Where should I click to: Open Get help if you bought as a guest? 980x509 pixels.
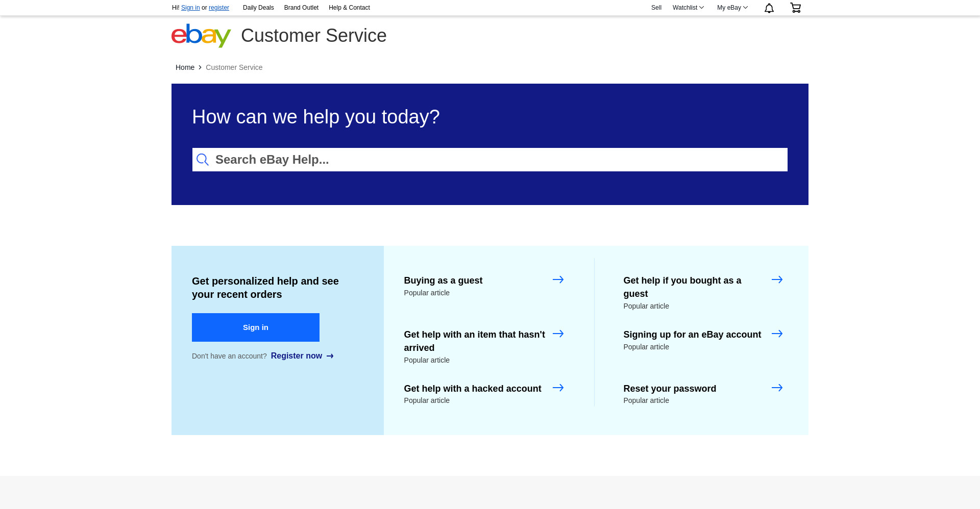[682, 287]
